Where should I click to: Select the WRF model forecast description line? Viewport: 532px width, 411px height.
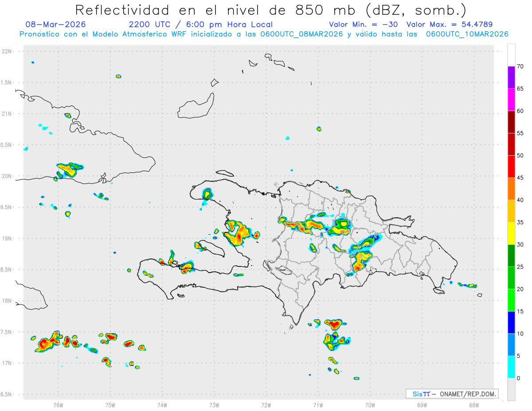tap(264, 34)
